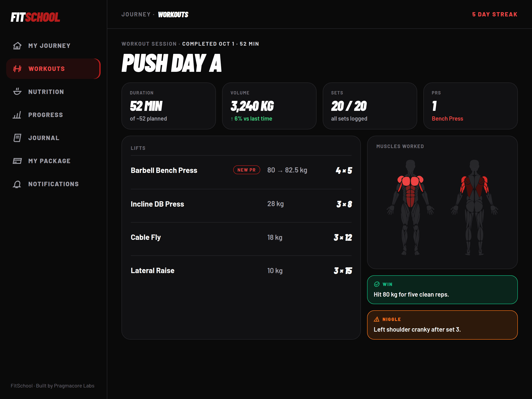This screenshot has width=532, height=399.
Task: Select the Volume 3,240 kg card
Action: (269, 106)
